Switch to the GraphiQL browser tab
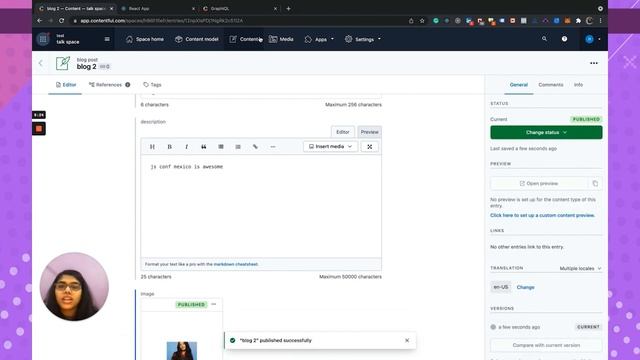Screen dimensions: 640x360 pyautogui.click(x=240, y=8)
